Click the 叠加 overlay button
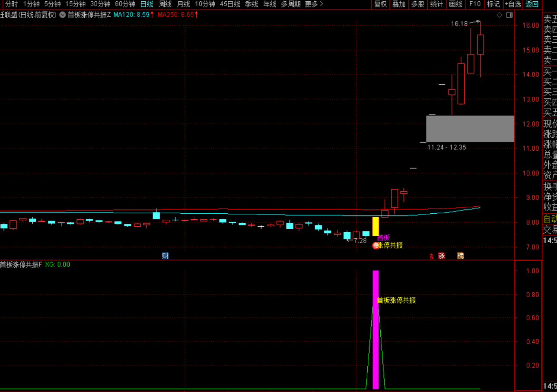This screenshot has height=392, width=557. 399,4
